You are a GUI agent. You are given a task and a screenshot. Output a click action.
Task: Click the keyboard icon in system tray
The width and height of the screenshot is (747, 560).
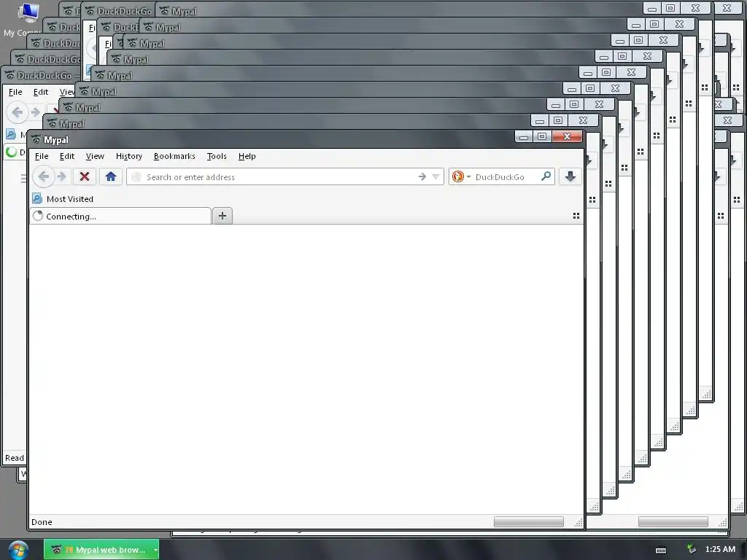(x=661, y=550)
